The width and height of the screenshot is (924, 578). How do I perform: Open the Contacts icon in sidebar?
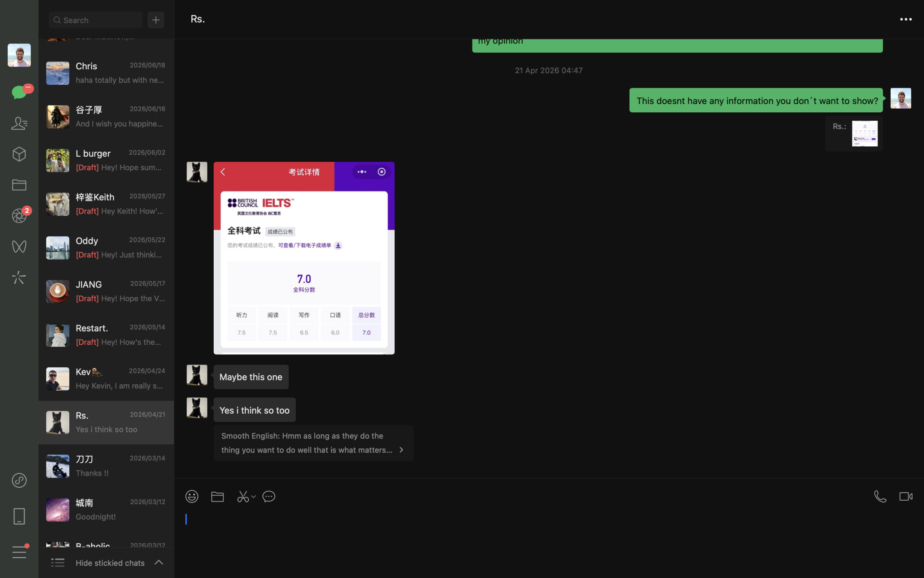pos(19,123)
